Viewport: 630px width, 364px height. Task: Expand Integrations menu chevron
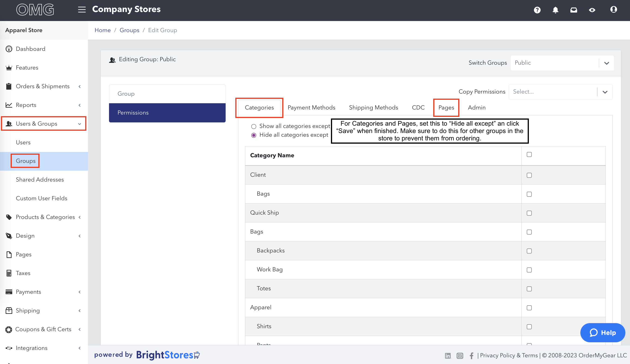(x=80, y=348)
